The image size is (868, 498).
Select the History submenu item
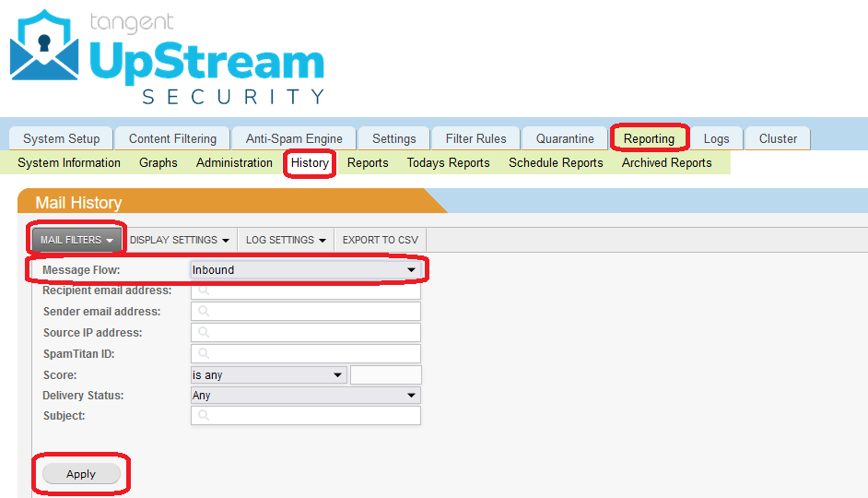tap(310, 163)
